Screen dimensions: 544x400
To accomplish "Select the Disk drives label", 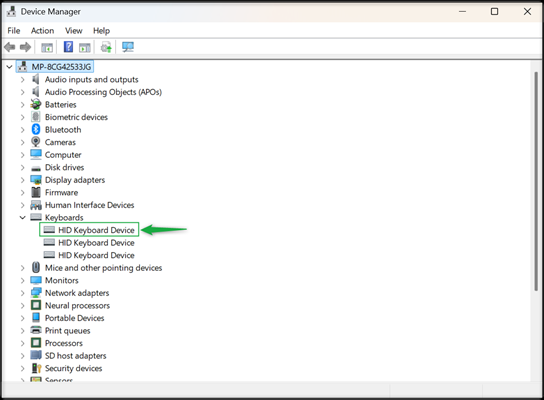I will [x=65, y=167].
